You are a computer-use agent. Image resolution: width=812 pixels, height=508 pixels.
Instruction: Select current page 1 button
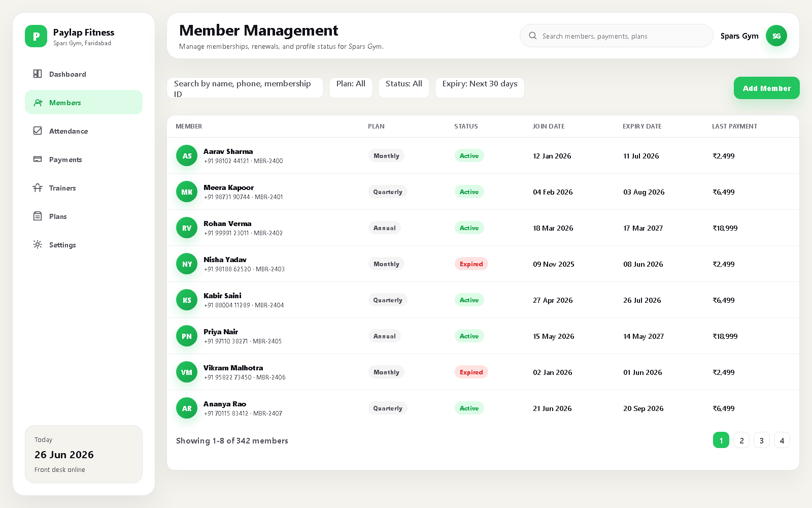[721, 440]
